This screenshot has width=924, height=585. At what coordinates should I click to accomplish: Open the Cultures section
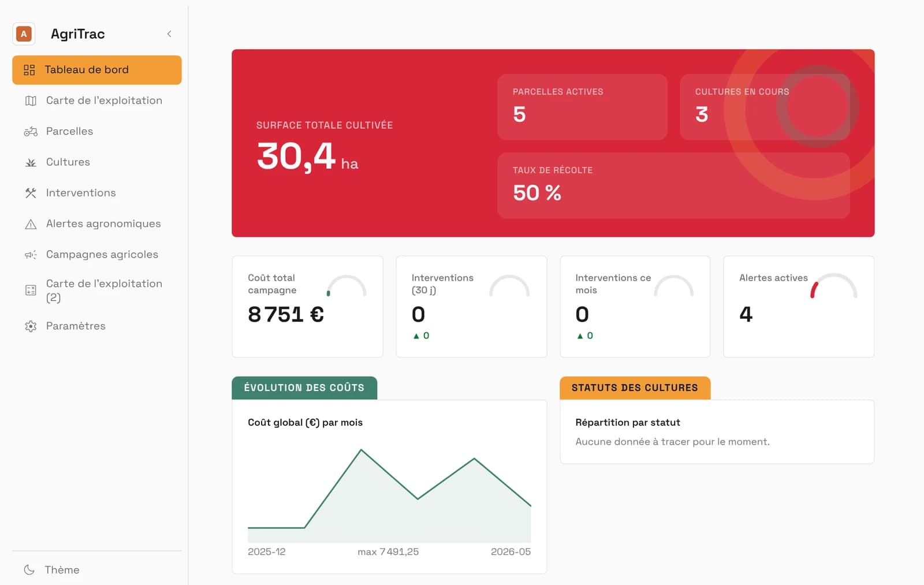(x=97, y=162)
